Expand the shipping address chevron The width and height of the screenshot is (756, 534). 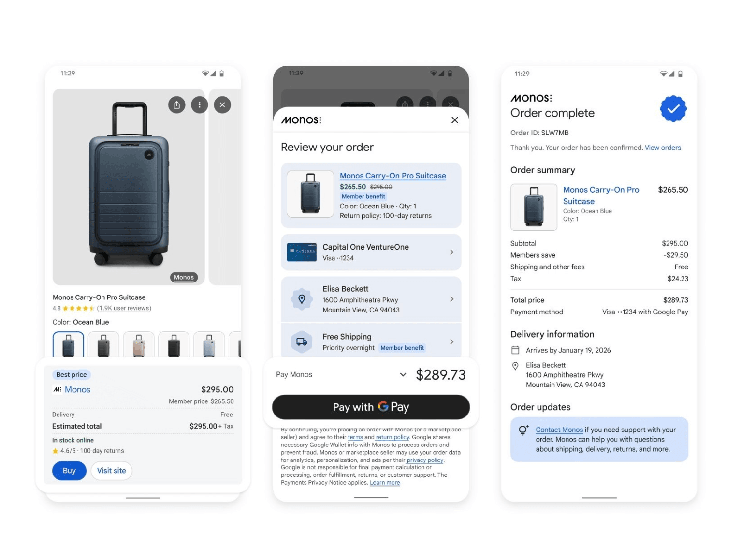[451, 299]
